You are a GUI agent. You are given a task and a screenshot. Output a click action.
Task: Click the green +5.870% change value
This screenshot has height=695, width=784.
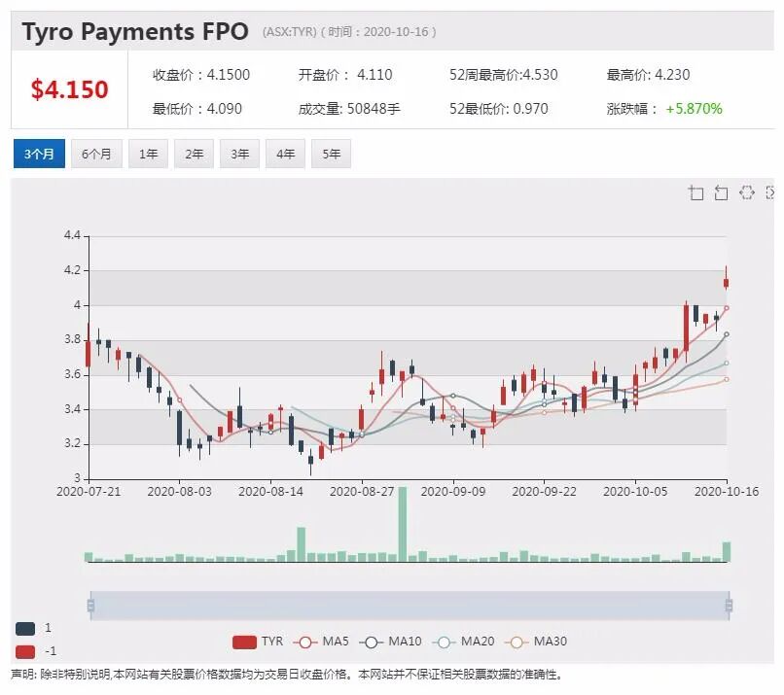694,109
